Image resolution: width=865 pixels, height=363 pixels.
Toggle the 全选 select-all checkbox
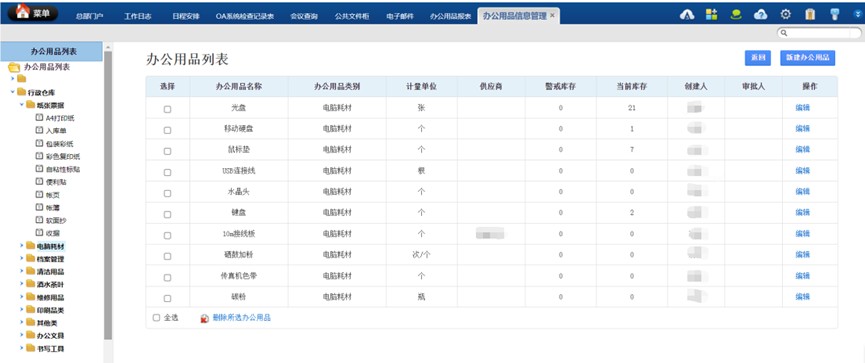tap(156, 318)
